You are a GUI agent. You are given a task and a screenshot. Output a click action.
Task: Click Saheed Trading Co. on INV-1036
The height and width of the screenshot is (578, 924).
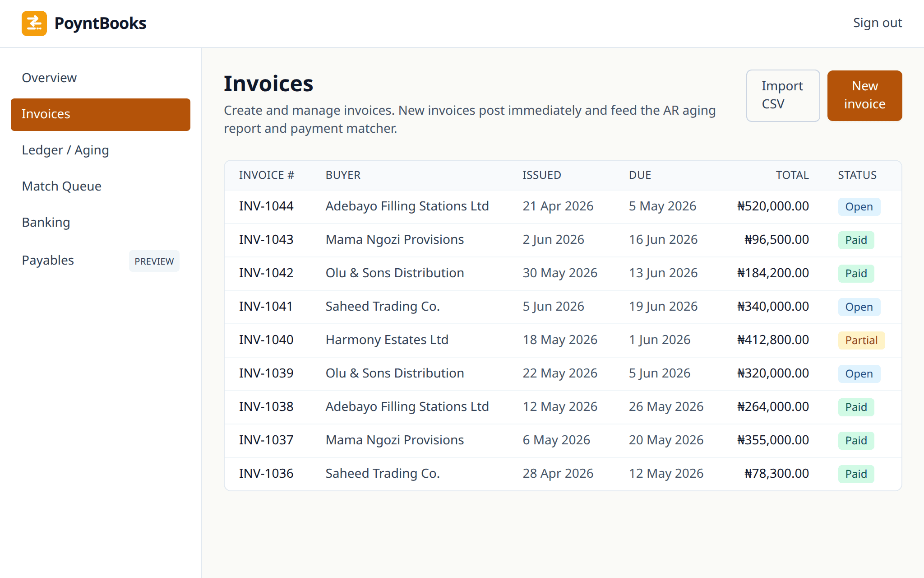point(383,474)
